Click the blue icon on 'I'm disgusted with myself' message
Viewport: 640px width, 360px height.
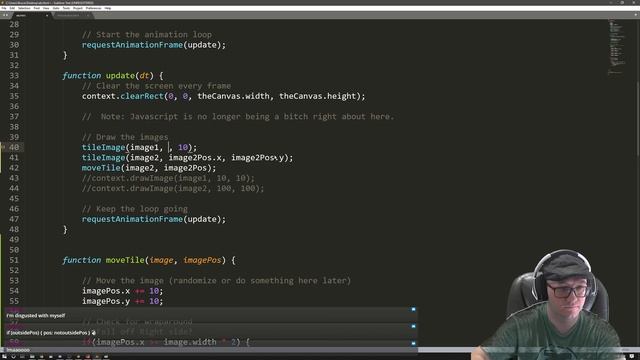(x=413, y=310)
